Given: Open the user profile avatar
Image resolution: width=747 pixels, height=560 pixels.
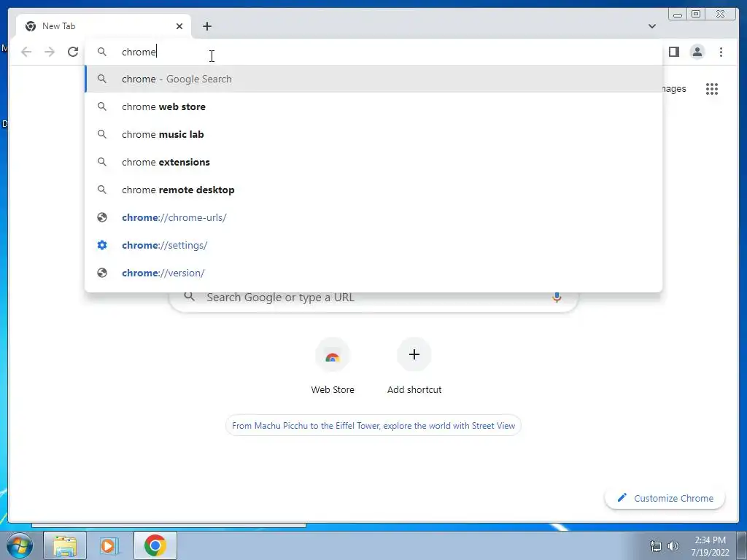Looking at the screenshot, I should point(697,52).
